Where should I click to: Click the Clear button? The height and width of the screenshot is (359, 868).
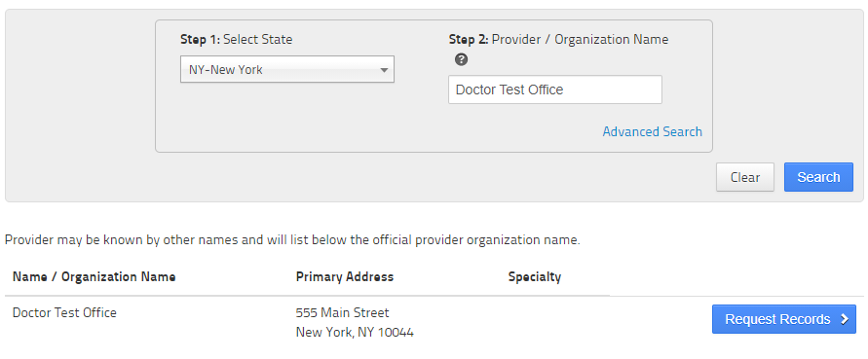tap(745, 177)
